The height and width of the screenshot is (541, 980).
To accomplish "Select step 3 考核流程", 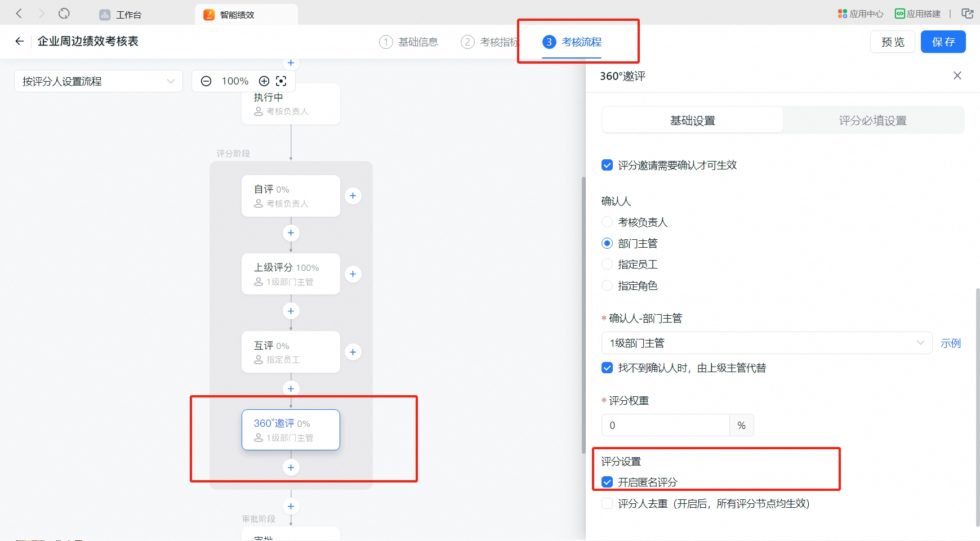I will (x=572, y=42).
